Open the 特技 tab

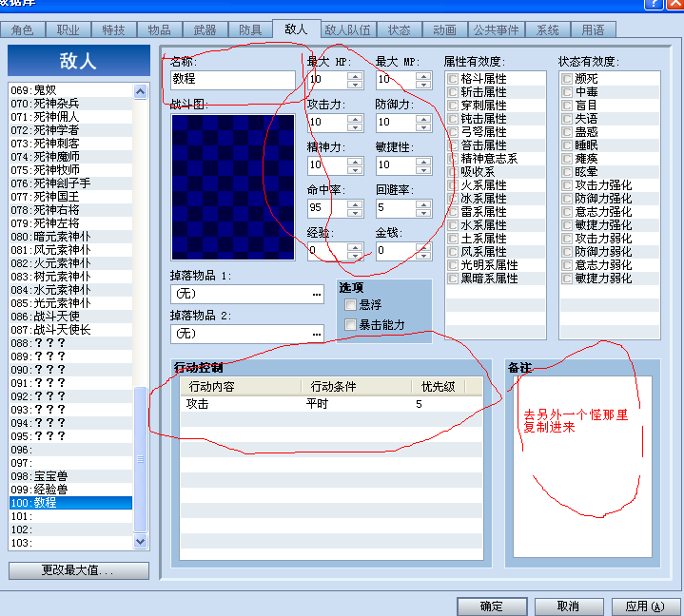click(x=113, y=30)
